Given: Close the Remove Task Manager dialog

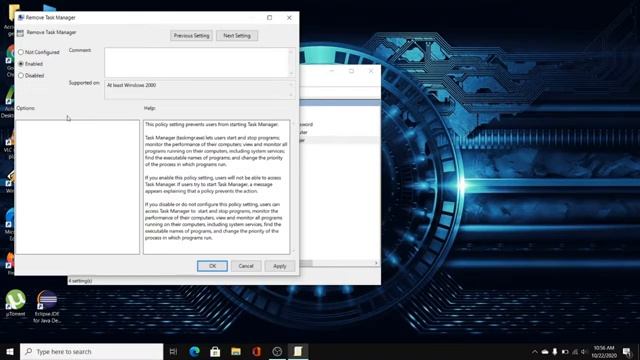Looking at the screenshot, I should (x=289, y=18).
